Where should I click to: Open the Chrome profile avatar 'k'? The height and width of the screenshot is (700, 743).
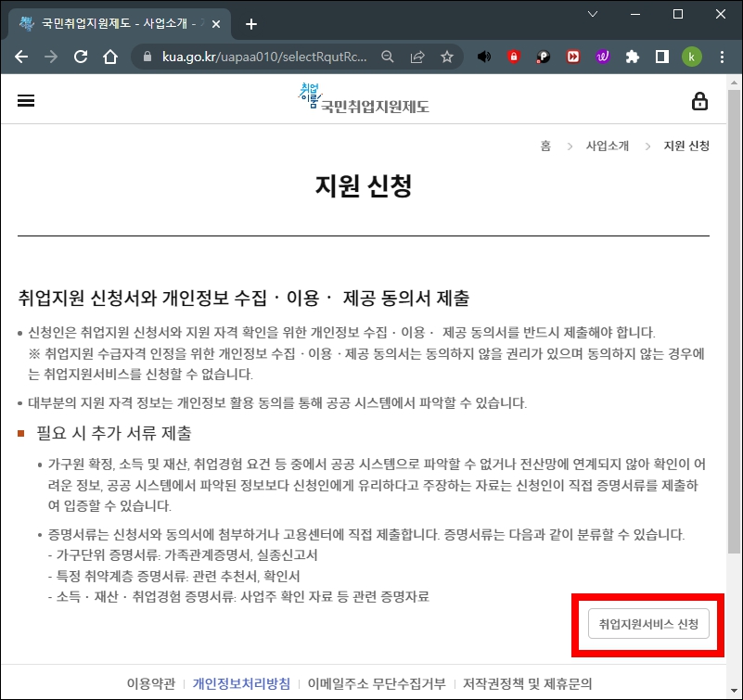(x=692, y=56)
